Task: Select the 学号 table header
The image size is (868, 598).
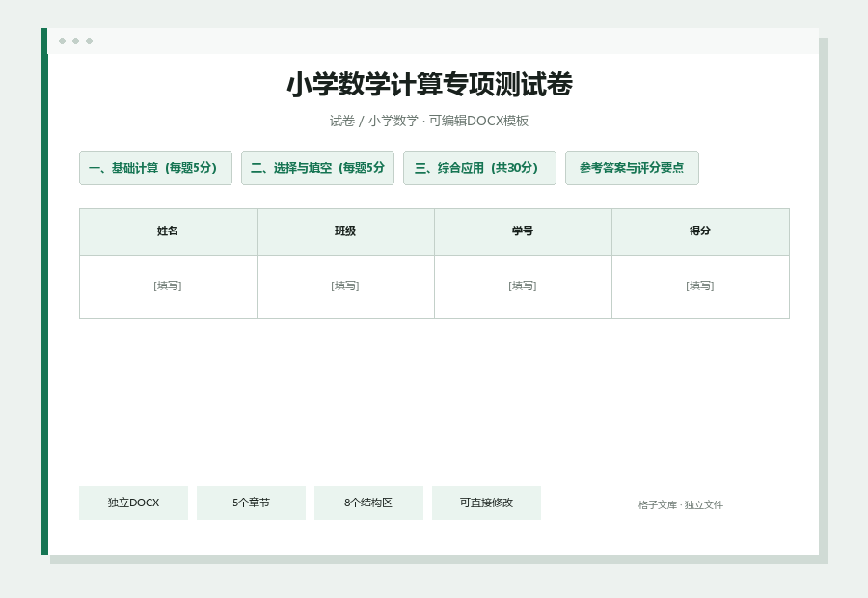Action: 523,232
